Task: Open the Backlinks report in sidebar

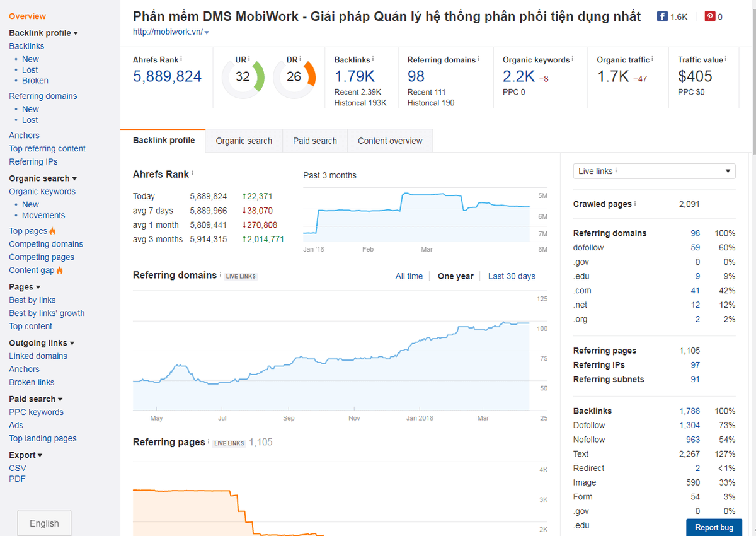Action: tap(26, 46)
